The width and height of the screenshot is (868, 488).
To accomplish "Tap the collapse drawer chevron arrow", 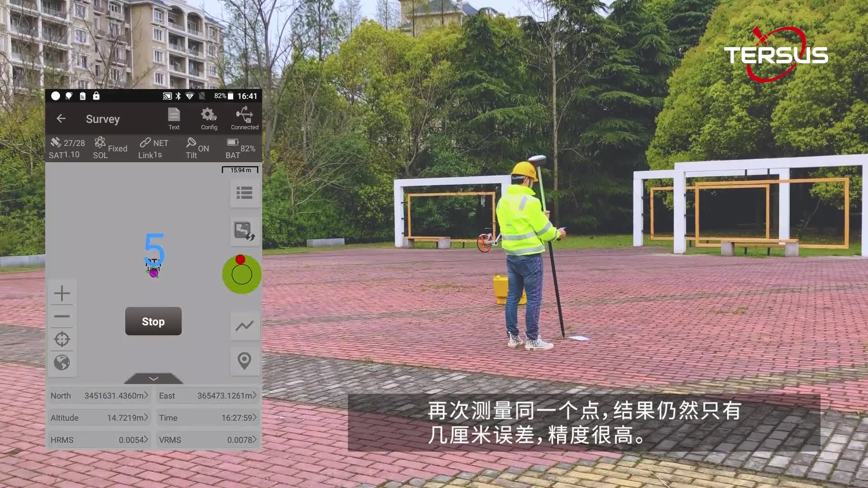I will click(x=154, y=380).
